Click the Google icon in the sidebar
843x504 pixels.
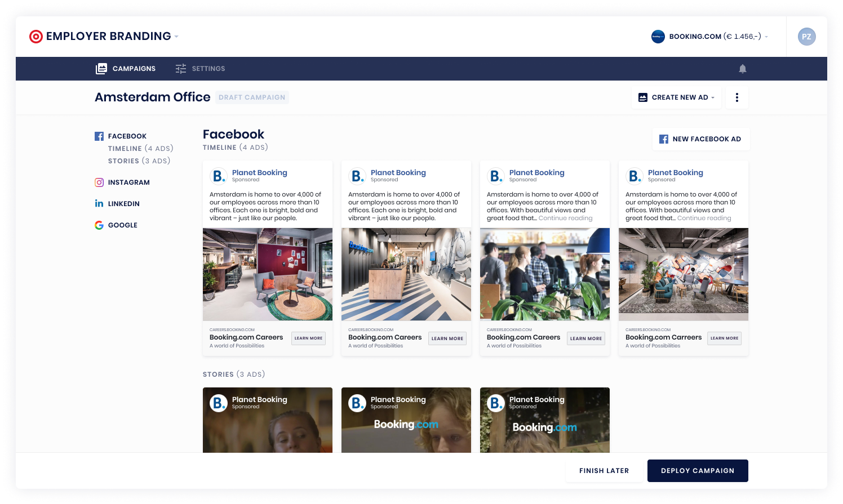click(x=99, y=225)
